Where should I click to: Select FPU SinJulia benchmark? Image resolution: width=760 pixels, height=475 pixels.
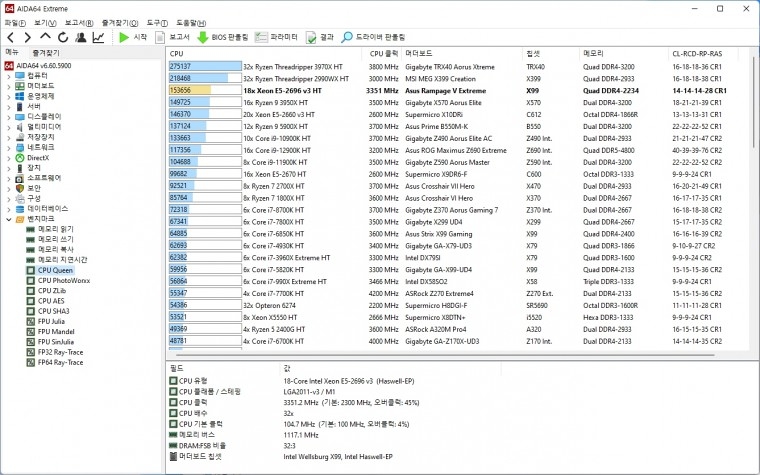(56, 342)
